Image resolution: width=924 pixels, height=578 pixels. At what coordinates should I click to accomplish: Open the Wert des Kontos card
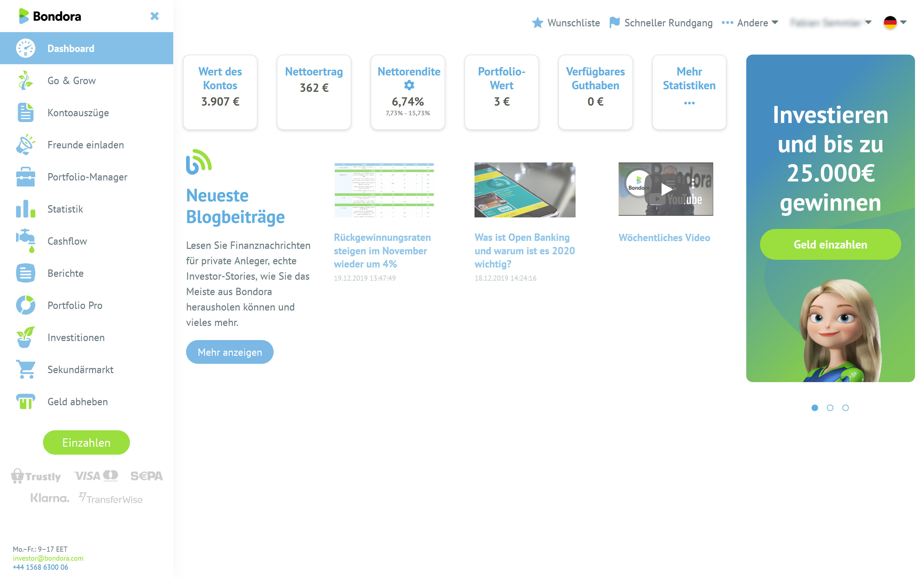click(220, 92)
